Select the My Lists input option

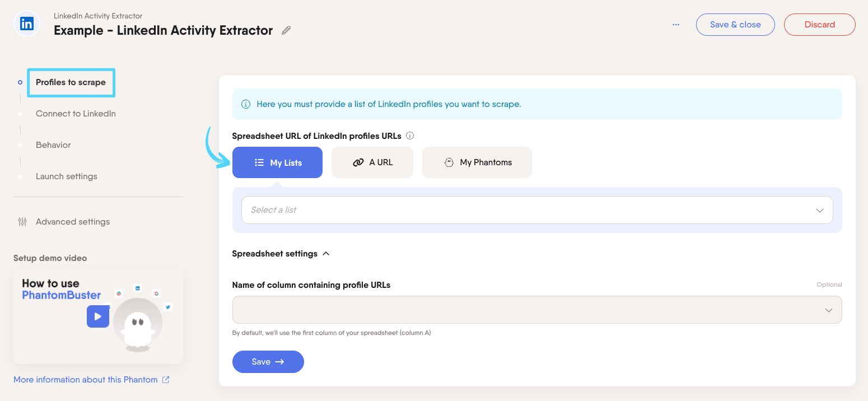click(x=277, y=162)
